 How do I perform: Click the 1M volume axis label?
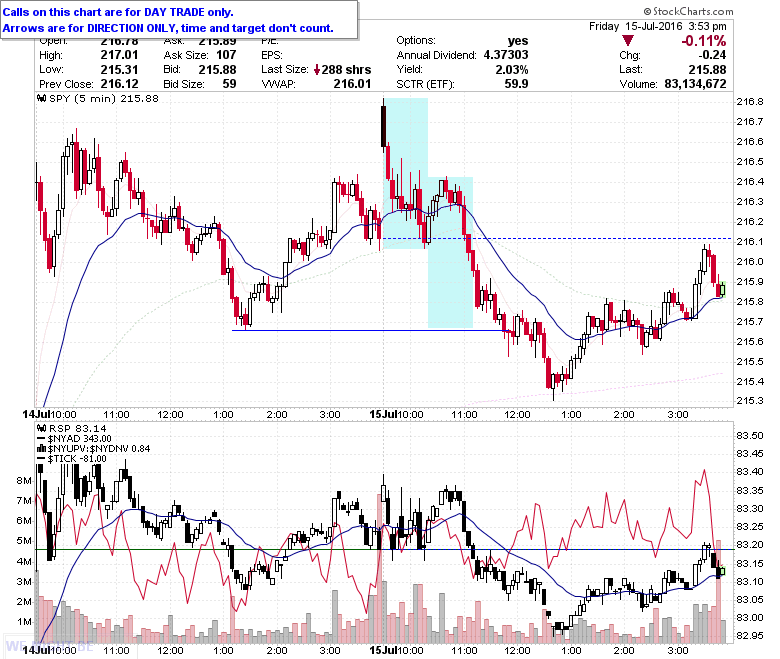point(24,622)
